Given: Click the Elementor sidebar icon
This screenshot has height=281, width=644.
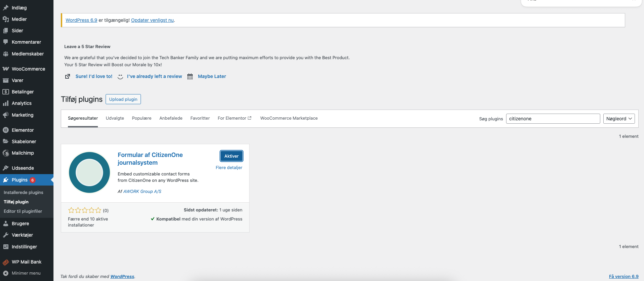Looking at the screenshot, I should coord(6,130).
